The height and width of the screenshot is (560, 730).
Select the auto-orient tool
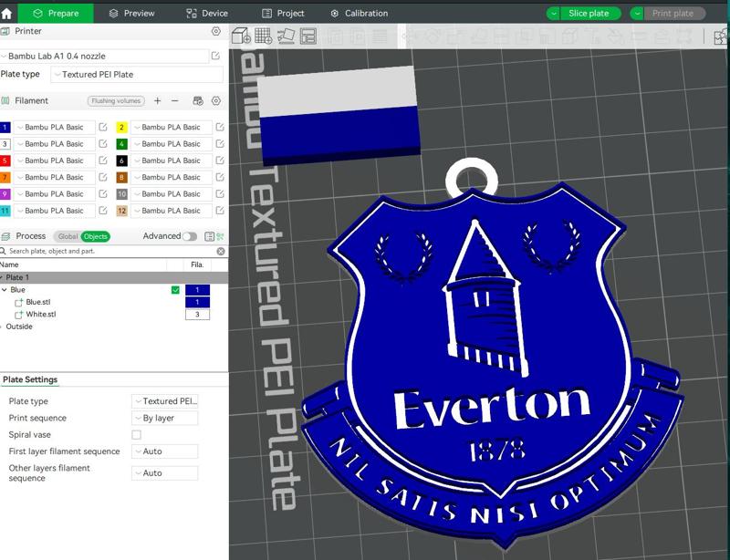287,36
